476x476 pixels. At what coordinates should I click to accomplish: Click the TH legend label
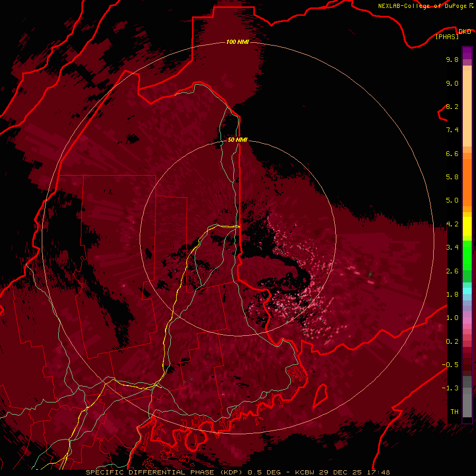click(454, 412)
